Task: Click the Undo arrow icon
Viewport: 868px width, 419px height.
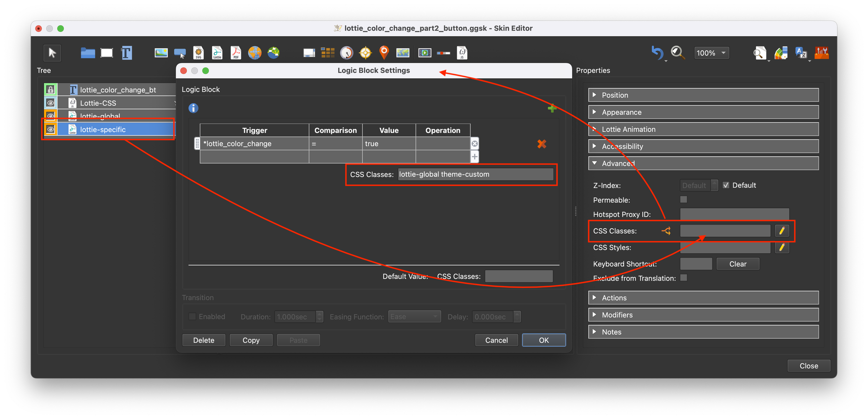Action: (x=657, y=53)
